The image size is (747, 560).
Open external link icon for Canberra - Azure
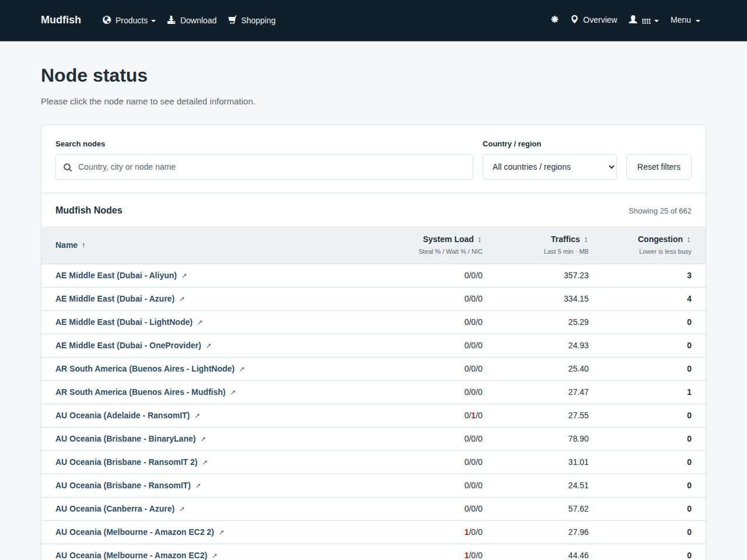[182, 509]
